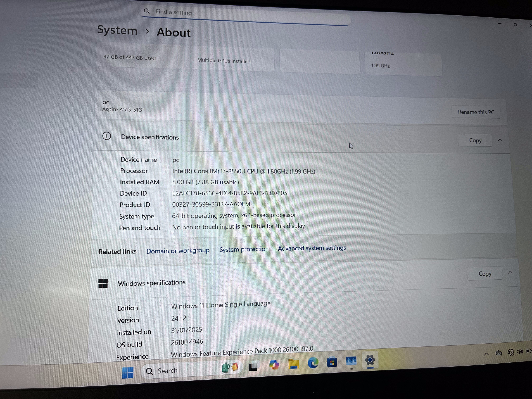The image size is (532, 399).
Task: Click the About page title
Action: coord(174,32)
